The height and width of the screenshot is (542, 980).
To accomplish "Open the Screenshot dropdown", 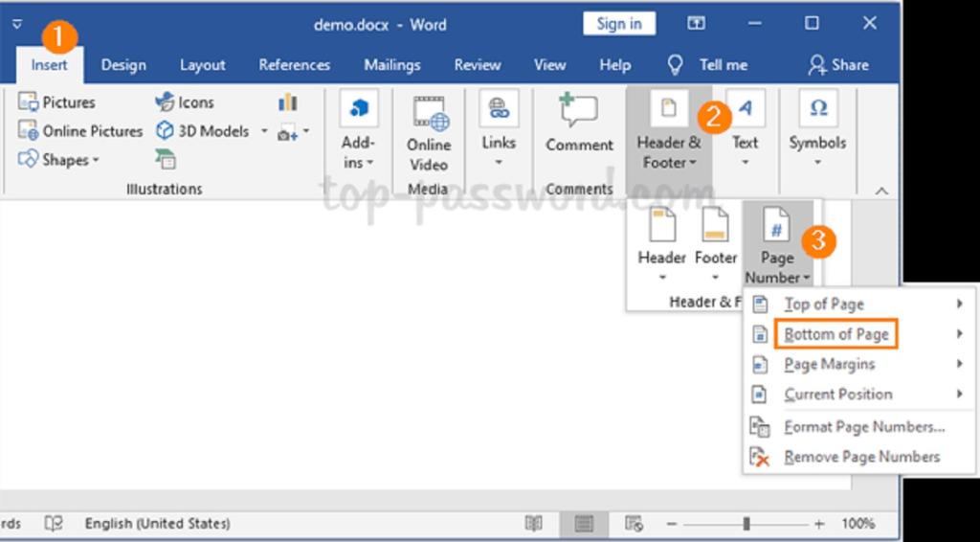I will point(293,132).
